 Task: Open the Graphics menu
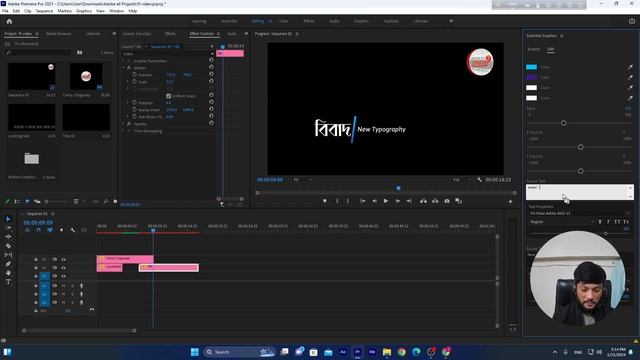pyautogui.click(x=84, y=11)
